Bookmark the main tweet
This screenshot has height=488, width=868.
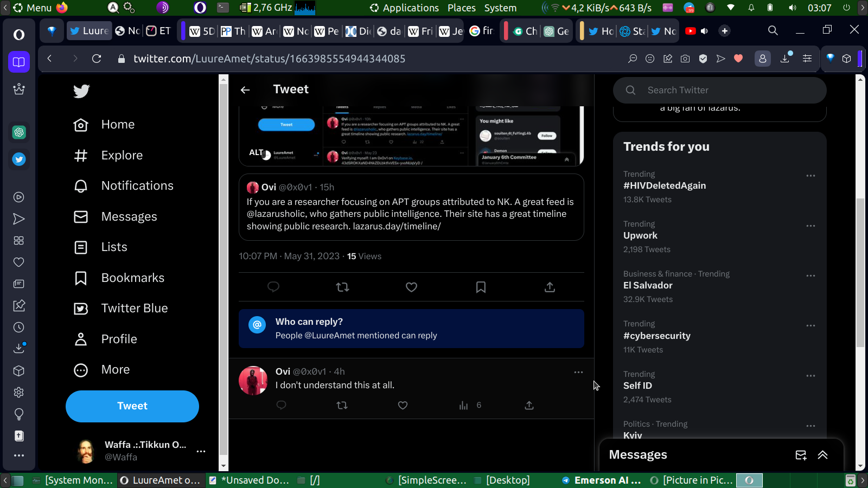click(481, 287)
